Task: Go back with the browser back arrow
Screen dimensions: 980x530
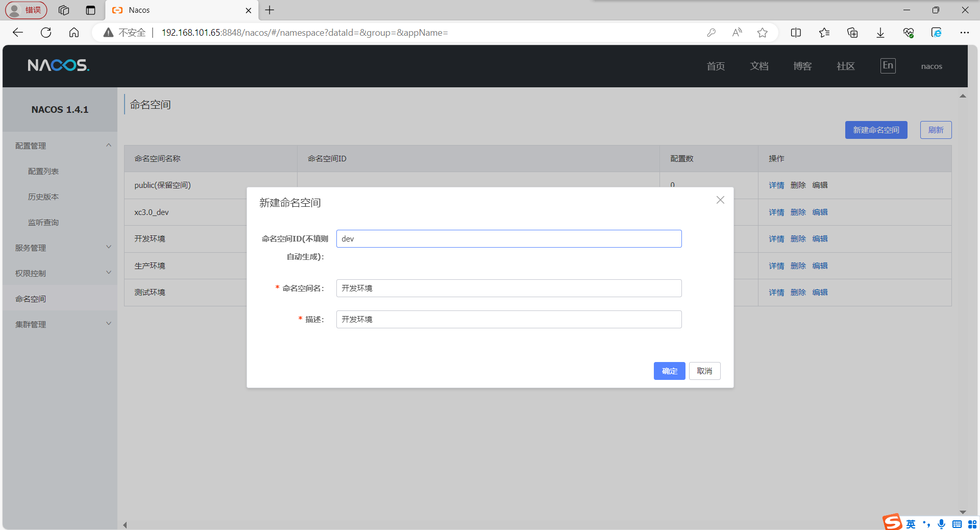Action: 18,33
